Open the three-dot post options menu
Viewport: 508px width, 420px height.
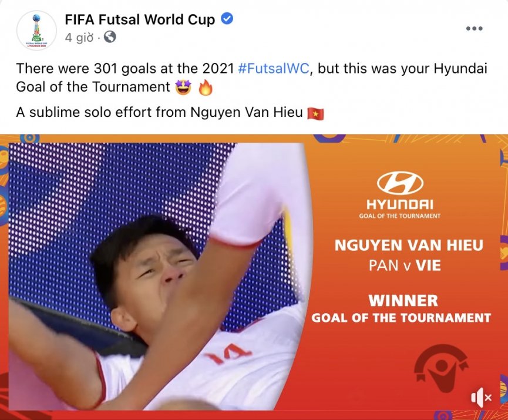pyautogui.click(x=474, y=28)
